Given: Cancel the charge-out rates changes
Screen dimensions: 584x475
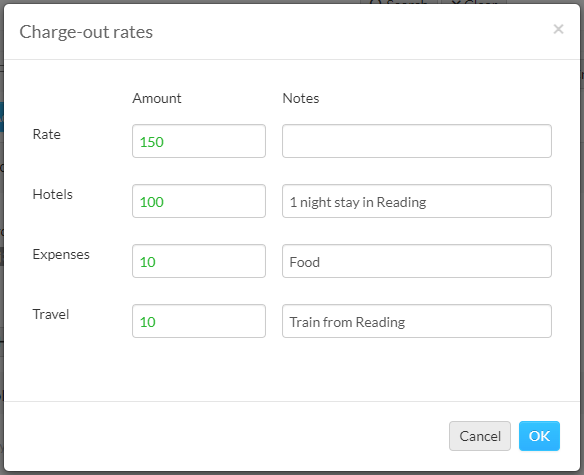Looking at the screenshot, I should [x=480, y=436].
